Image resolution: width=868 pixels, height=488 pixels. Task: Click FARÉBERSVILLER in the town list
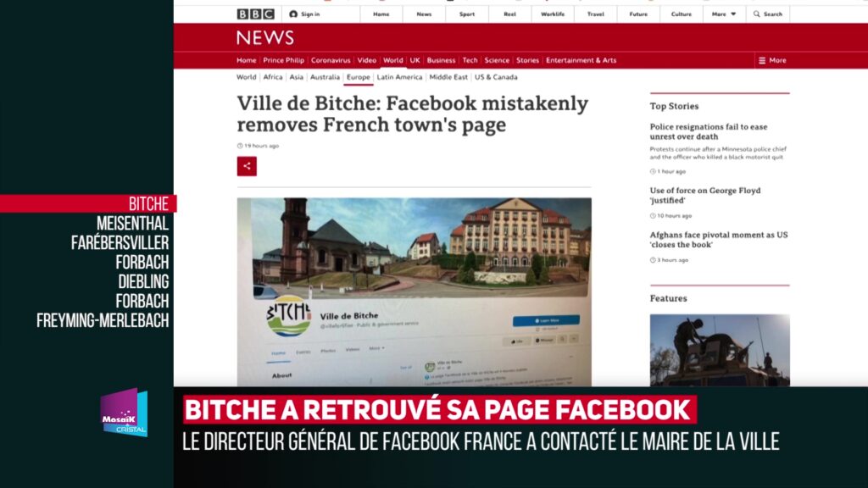(120, 242)
